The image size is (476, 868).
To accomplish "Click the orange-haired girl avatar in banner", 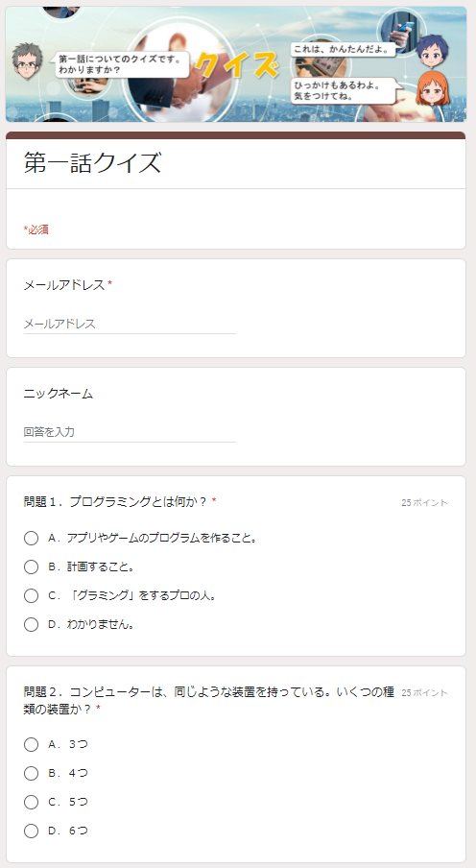I will 432,87.
